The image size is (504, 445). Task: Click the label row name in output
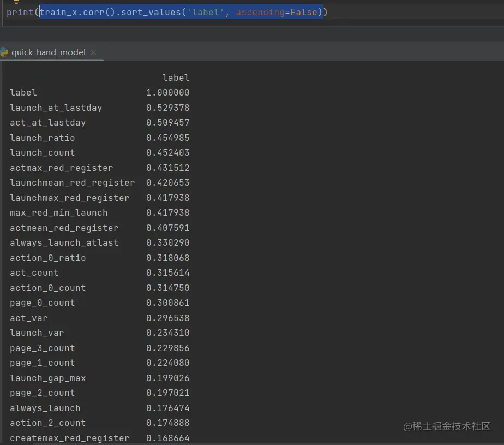23,93
